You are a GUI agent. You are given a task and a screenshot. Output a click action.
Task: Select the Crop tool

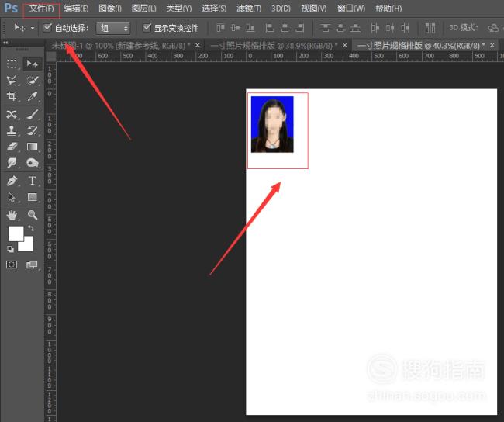(12, 96)
